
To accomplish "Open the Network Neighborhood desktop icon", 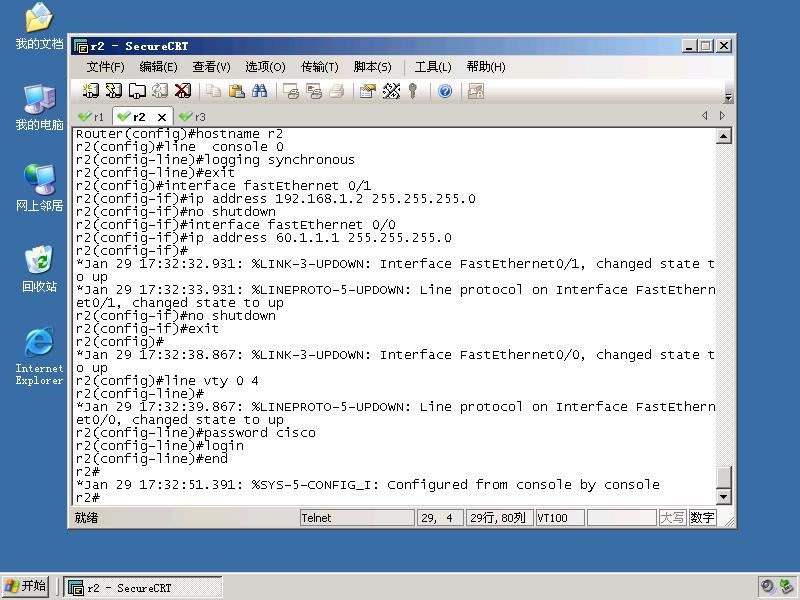I will coord(39,188).
